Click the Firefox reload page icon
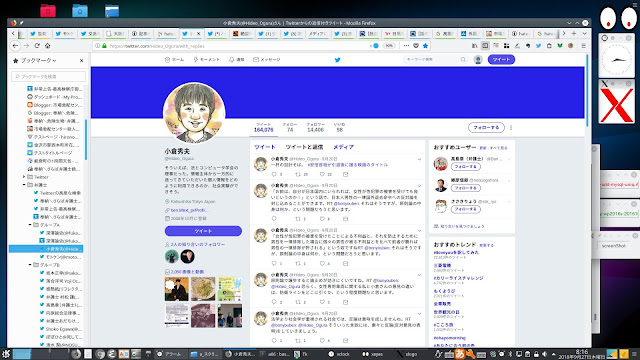 37,46
